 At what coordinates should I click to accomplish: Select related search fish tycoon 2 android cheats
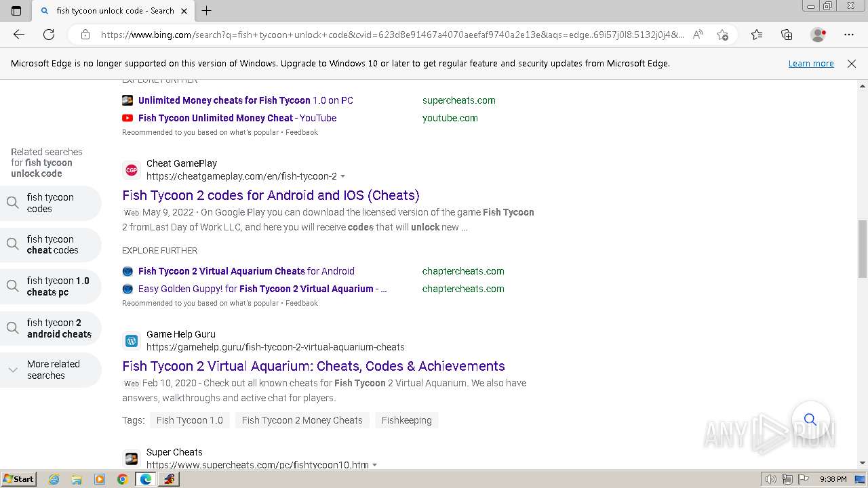[50, 328]
